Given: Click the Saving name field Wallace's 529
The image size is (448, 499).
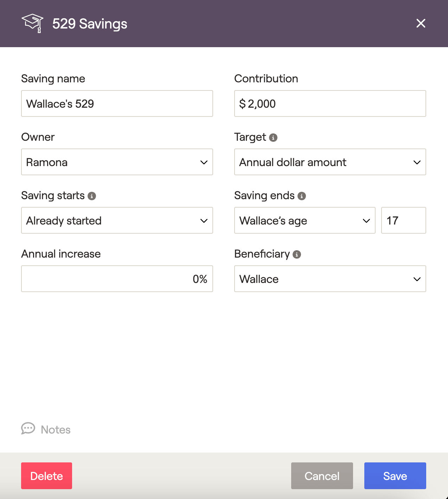Looking at the screenshot, I should (117, 103).
